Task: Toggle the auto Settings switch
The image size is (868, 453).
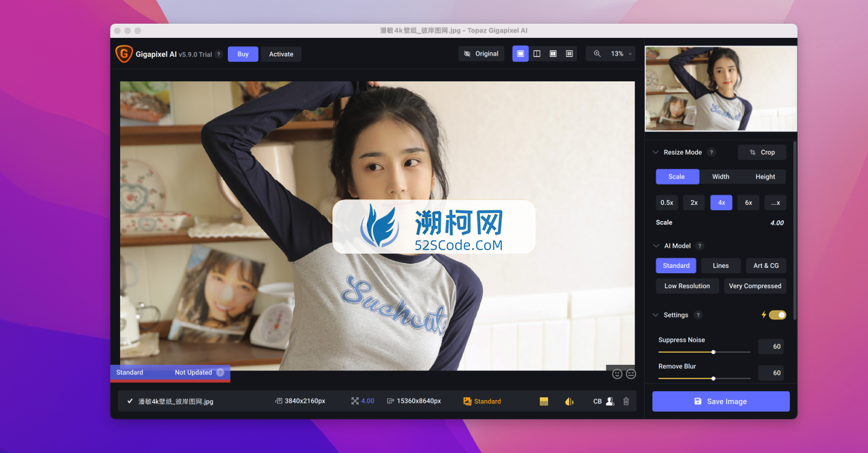Action: [778, 315]
